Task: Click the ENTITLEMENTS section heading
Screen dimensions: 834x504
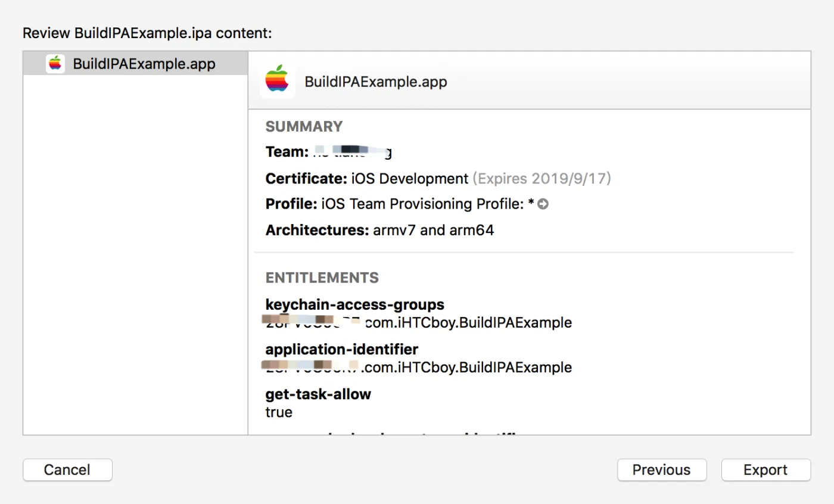Action: 322,278
